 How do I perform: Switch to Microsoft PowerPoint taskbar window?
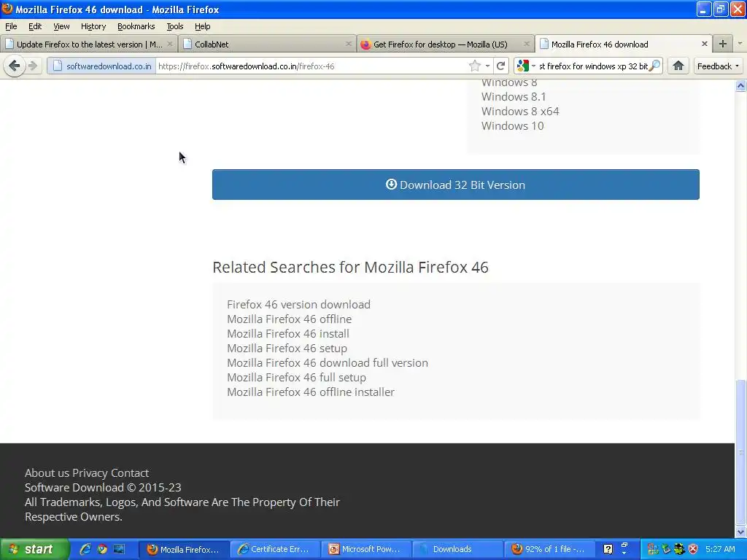click(366, 550)
